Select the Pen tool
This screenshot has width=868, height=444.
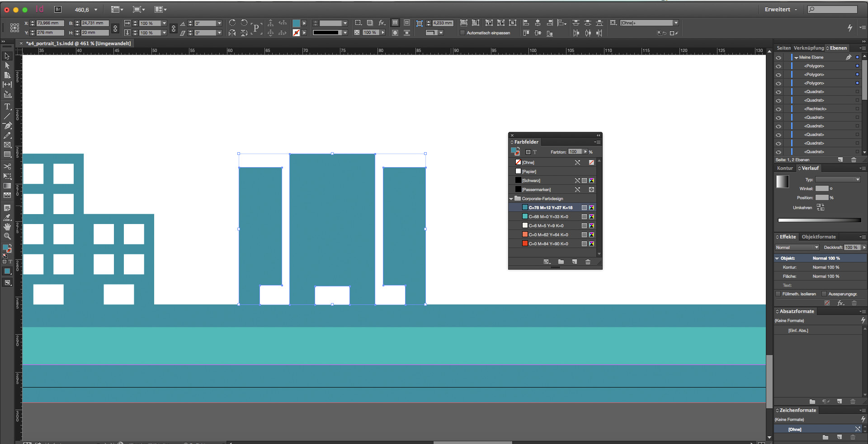click(x=7, y=126)
